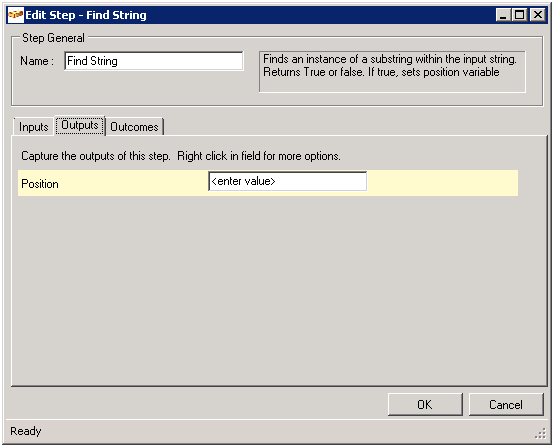Click the Step General group label

(x=53, y=38)
